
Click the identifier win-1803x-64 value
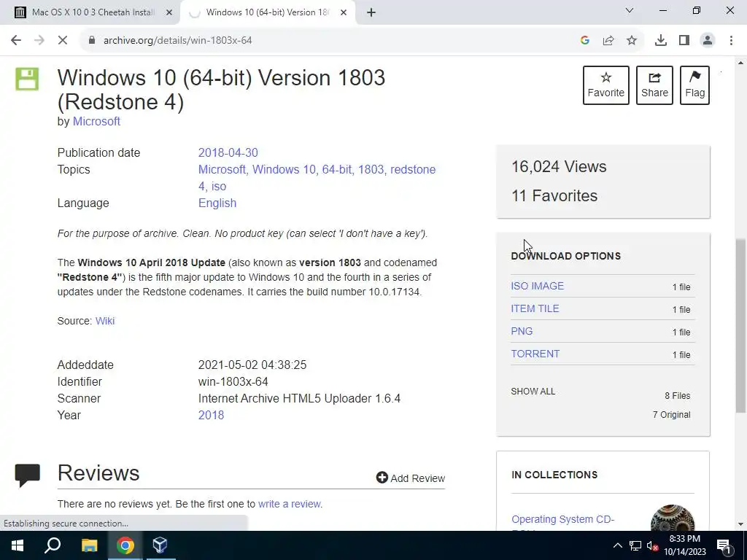pyautogui.click(x=233, y=382)
